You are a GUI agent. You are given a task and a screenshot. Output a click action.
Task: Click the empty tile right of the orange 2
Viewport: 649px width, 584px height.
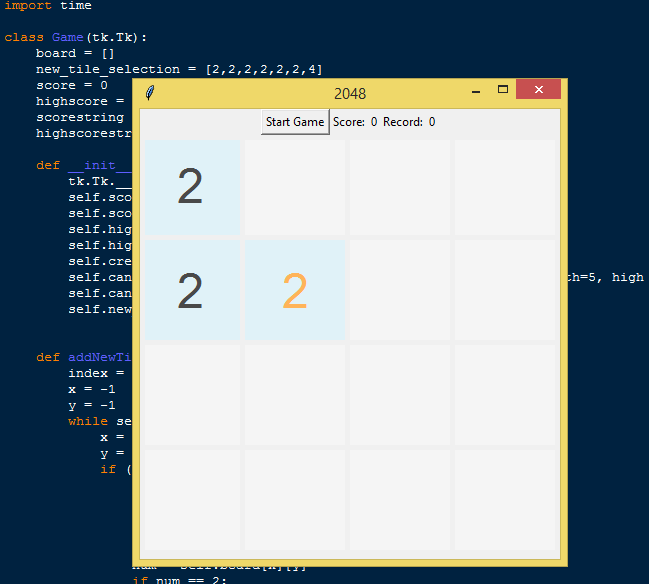(x=400, y=290)
